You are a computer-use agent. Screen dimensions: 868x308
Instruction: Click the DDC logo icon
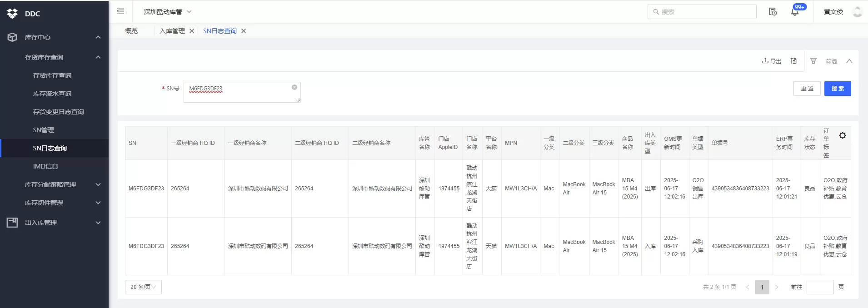click(12, 14)
